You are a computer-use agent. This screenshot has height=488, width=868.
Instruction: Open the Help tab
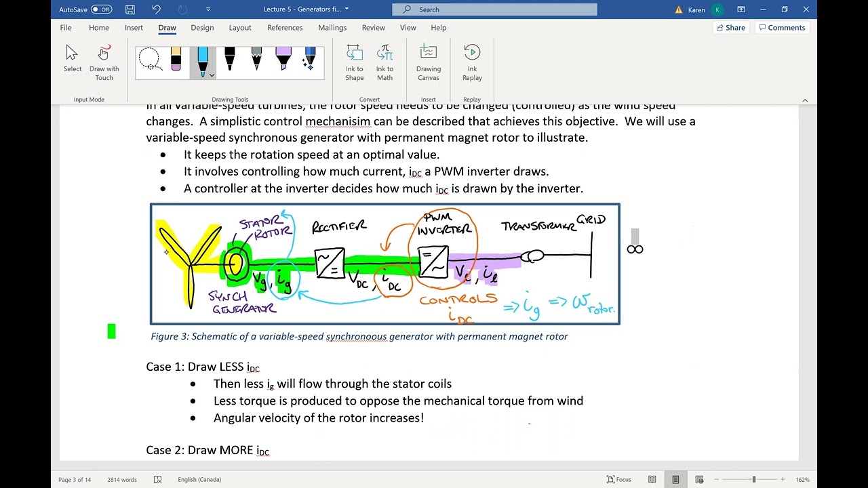(x=439, y=28)
